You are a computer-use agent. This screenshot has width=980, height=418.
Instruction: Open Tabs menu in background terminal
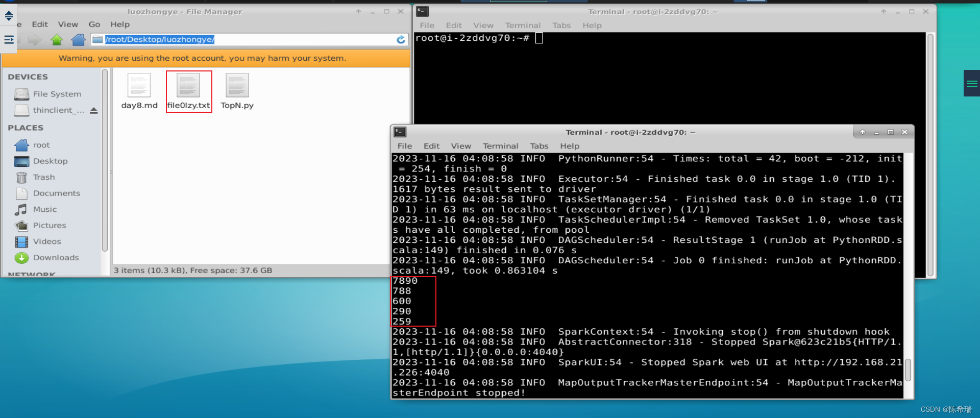(561, 26)
